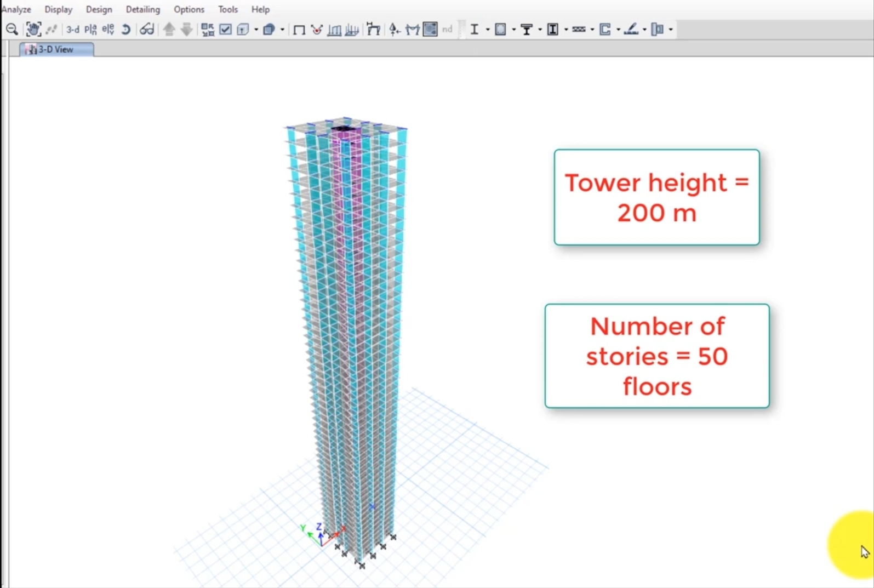Click the bending moment diagram icon
This screenshot has width=874, height=588.
pyautogui.click(x=413, y=30)
